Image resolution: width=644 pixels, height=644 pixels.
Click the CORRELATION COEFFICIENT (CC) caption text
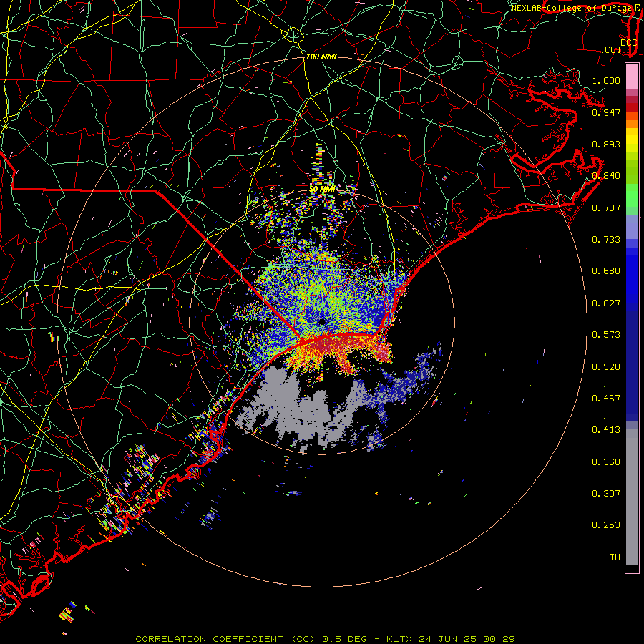226,639
